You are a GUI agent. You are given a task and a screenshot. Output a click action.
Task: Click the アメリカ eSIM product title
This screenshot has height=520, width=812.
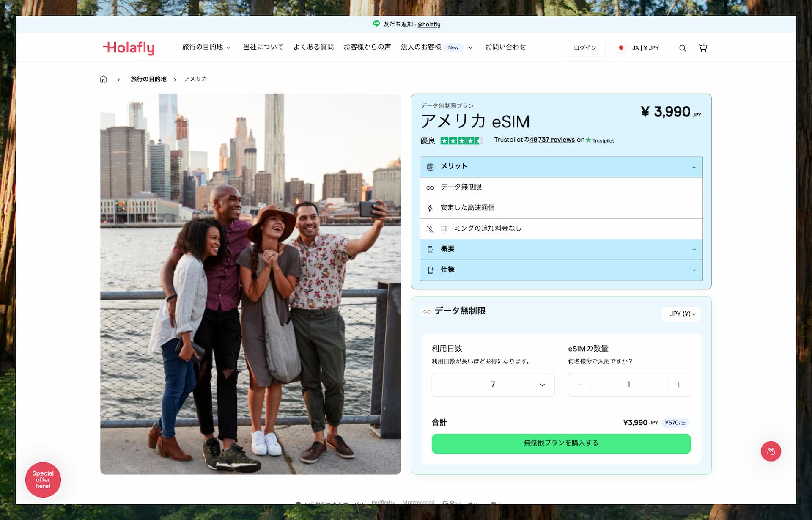(475, 122)
